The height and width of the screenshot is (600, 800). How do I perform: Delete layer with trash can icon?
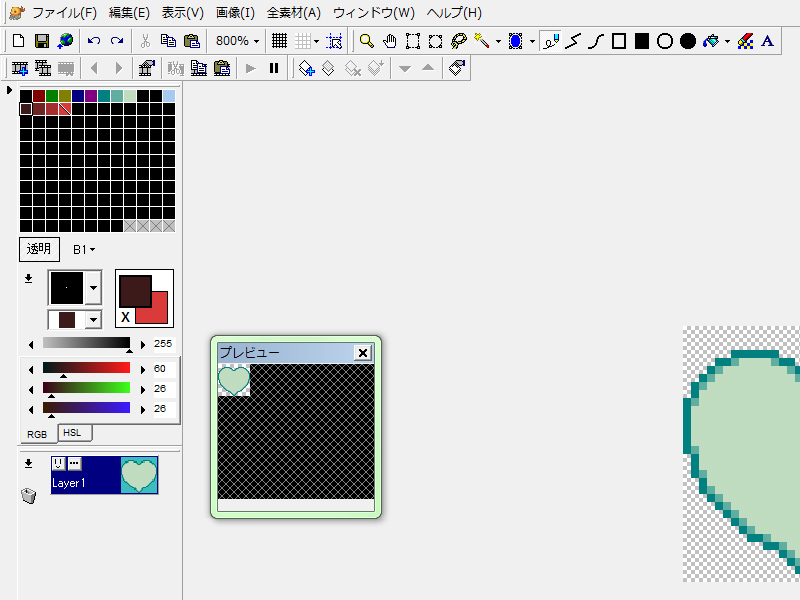(x=29, y=496)
